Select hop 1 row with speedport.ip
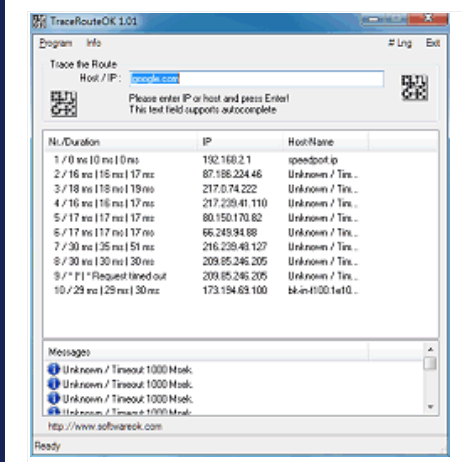This screenshot has height=462, width=462. [x=207, y=160]
